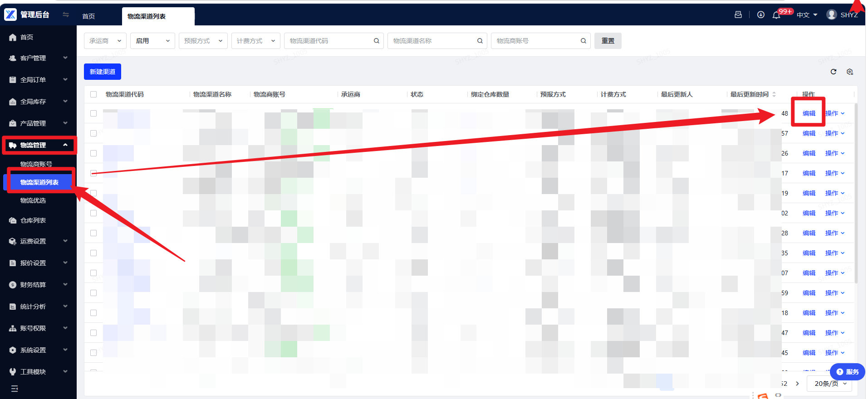Click the 产品管理 sidebar icon
868x399 pixels.
(x=13, y=123)
